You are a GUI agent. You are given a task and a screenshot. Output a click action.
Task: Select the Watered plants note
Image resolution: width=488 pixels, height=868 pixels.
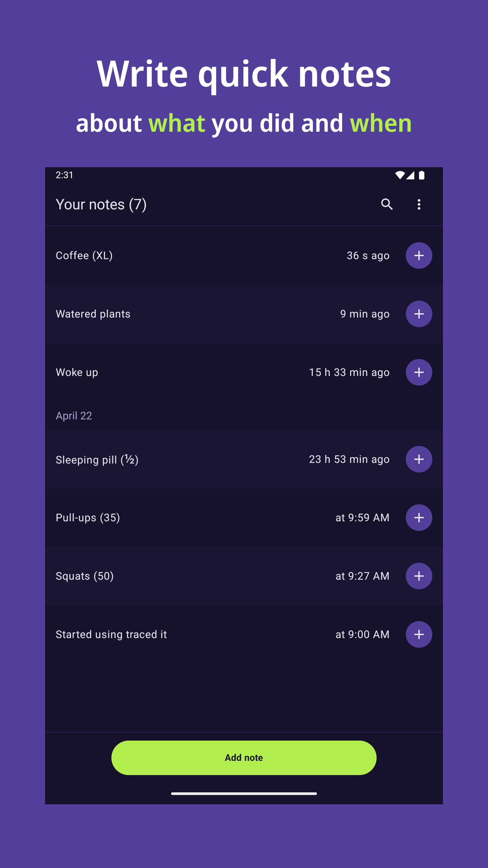93,314
